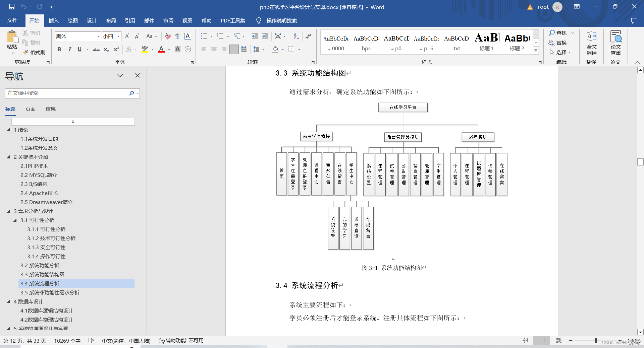Collapse the '4 数据库设计' heading
This screenshot has height=348, width=644.
click(x=8, y=302)
